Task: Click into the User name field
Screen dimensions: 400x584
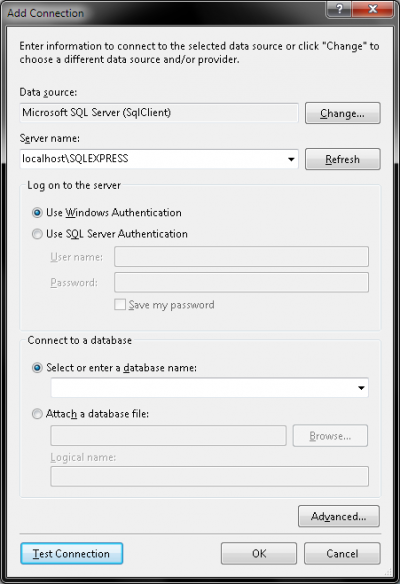Action: [x=241, y=257]
